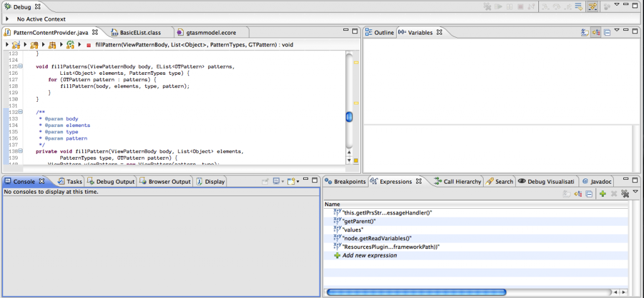Select the "node.getReadVariables()" expression row

[476, 238]
